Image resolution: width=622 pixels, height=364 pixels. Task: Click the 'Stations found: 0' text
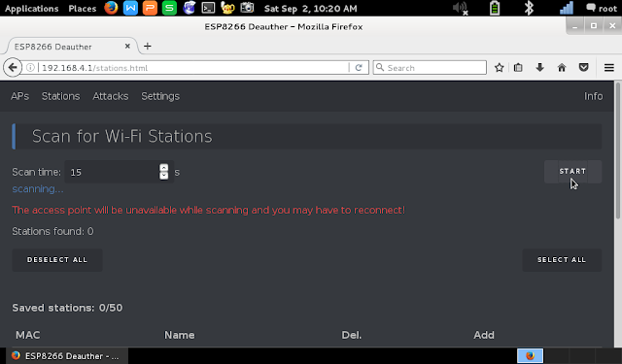coord(52,231)
